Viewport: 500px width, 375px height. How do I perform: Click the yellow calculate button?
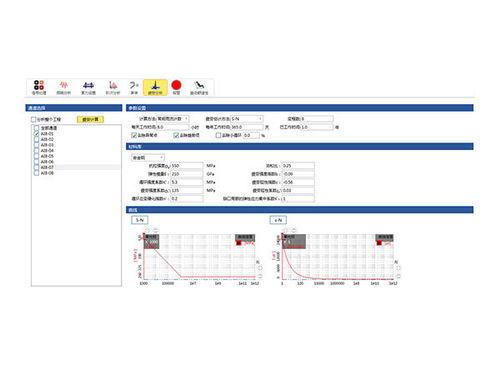[x=90, y=119]
